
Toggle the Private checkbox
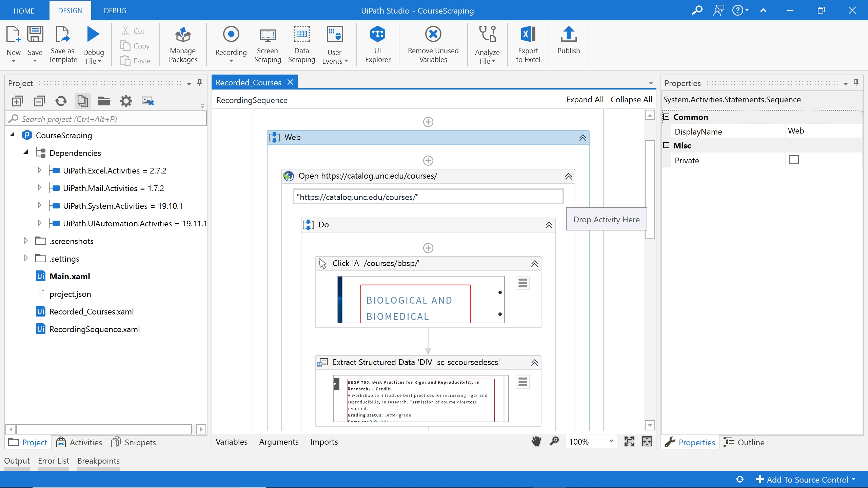point(794,160)
